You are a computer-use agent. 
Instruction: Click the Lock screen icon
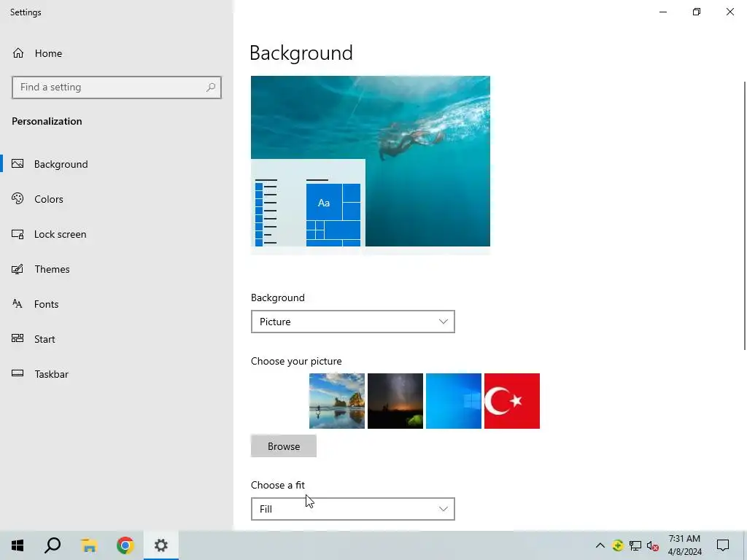click(x=18, y=234)
